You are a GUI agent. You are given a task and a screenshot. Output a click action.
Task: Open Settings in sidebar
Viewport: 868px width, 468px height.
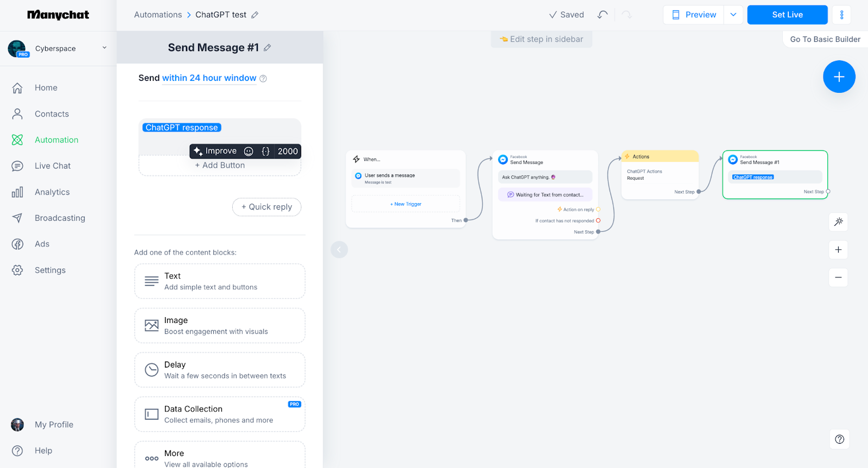tap(50, 270)
